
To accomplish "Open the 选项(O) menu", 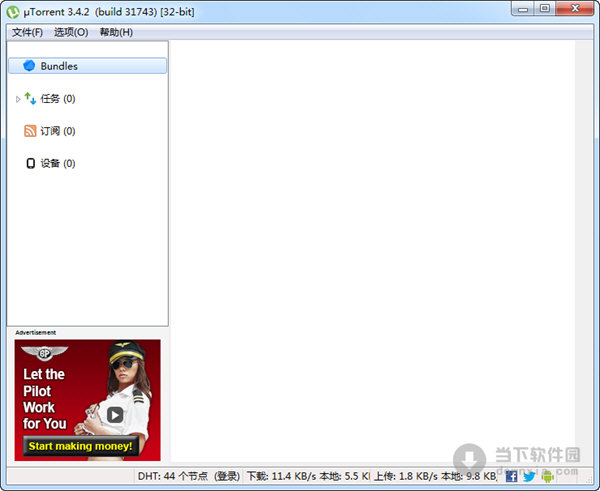I will (71, 33).
